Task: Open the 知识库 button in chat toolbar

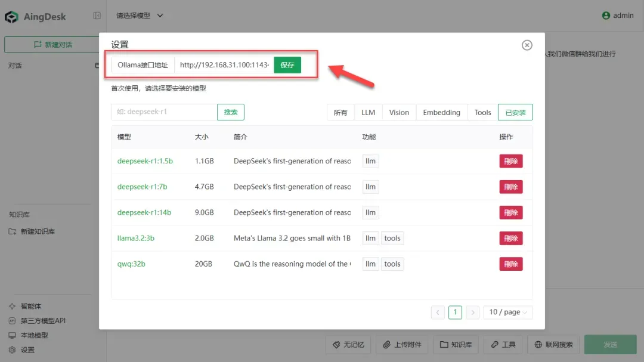Action: 456,345
